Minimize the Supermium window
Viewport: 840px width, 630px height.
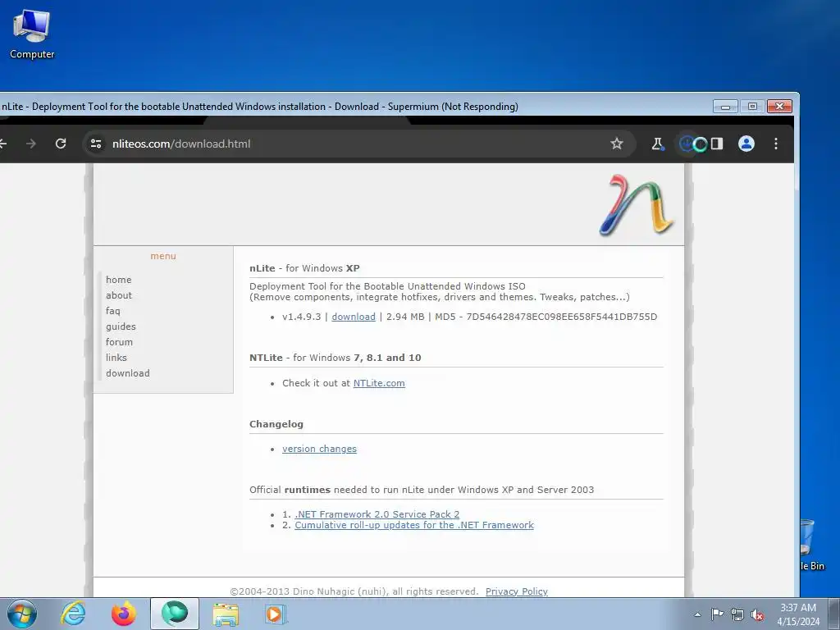pos(725,107)
